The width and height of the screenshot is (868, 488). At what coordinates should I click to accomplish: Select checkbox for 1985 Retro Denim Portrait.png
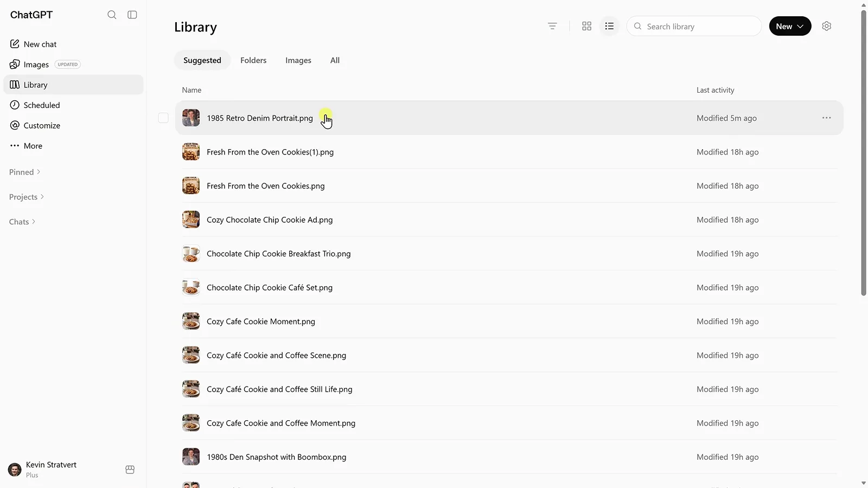coord(163,118)
